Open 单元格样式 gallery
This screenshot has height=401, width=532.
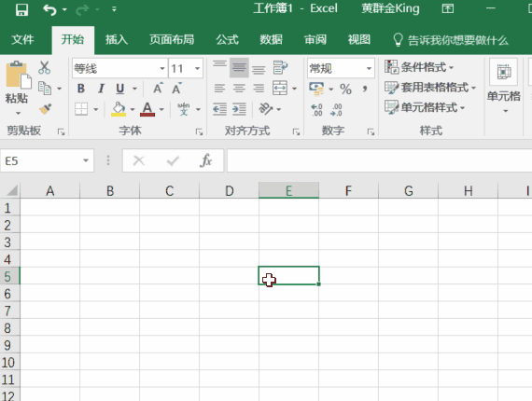coord(425,107)
